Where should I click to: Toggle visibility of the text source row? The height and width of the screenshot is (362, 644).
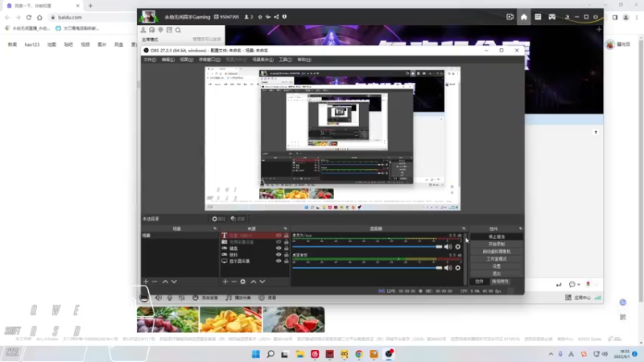pos(279,236)
